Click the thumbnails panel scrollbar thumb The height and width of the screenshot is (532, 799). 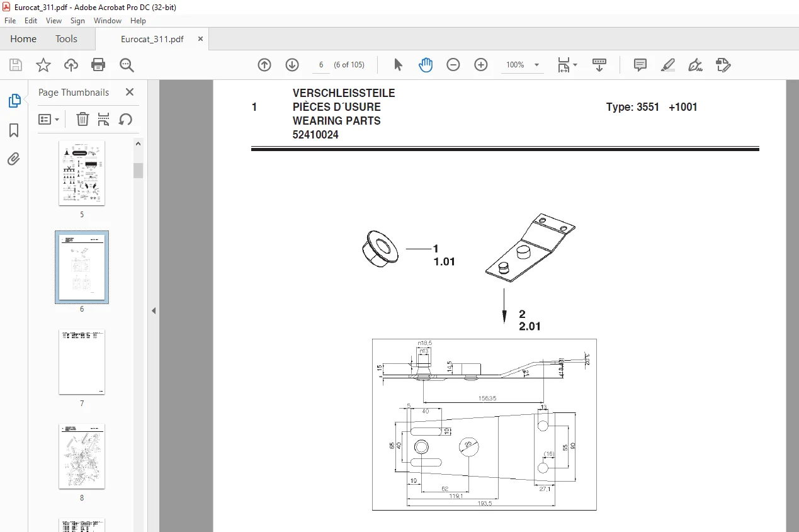click(138, 170)
